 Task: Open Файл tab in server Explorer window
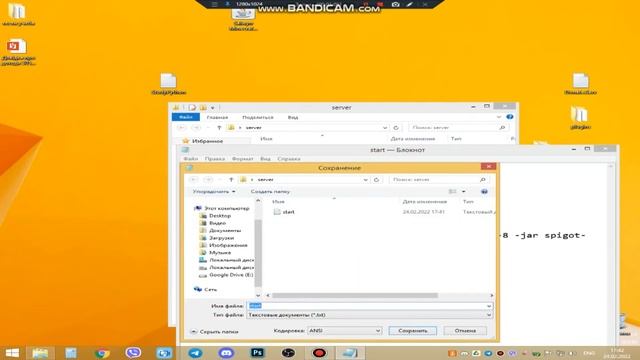(186, 117)
